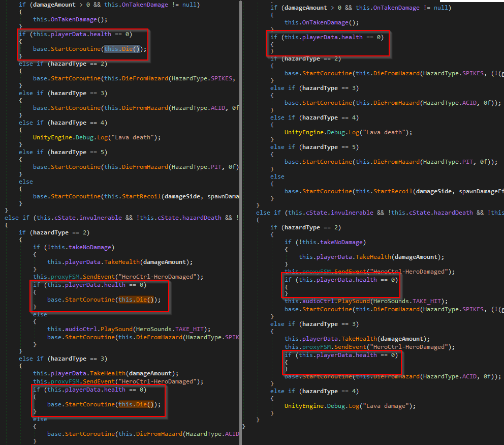Click !this.takeNoDamage condition in the left pane

pyautogui.click(x=79, y=247)
